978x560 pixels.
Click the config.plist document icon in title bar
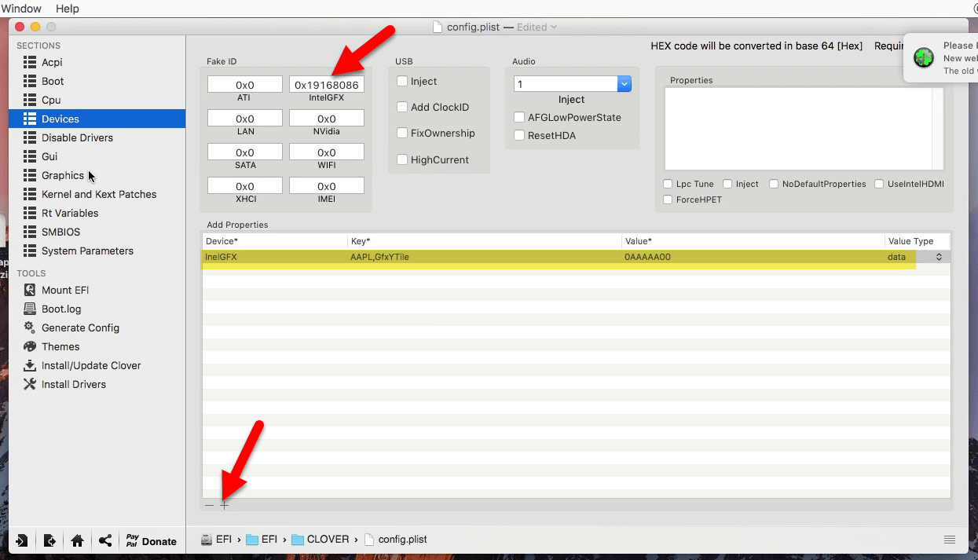tap(438, 27)
